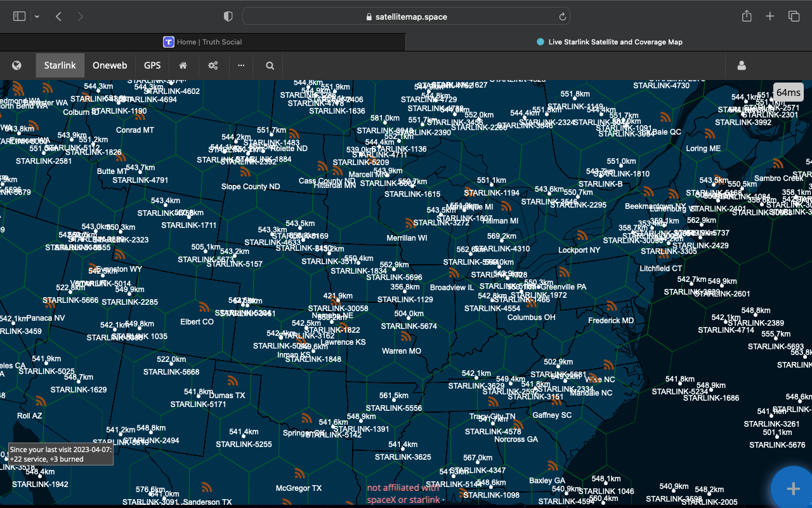Viewport: 812px width, 508px height.
Task: Click the McGregor TX ground station icon
Action: [x=299, y=474]
